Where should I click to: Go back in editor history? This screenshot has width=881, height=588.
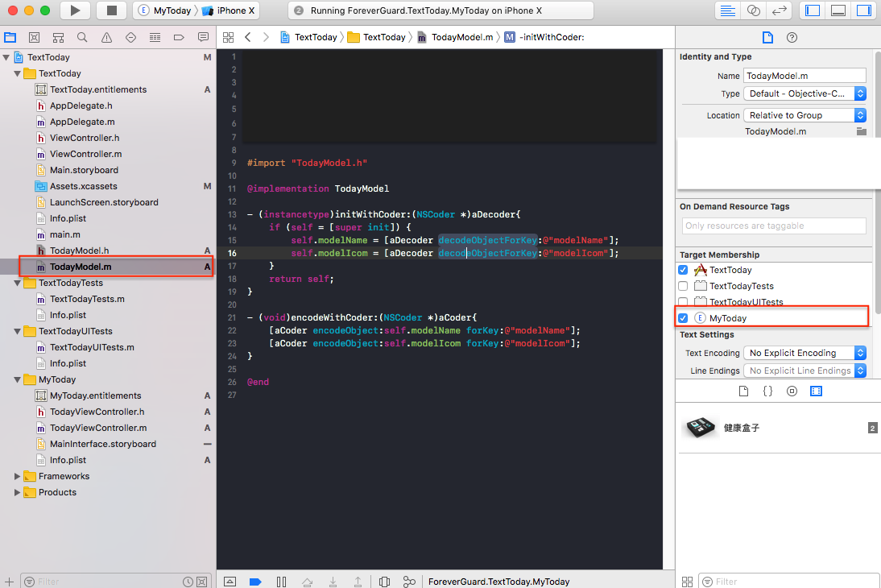click(248, 37)
